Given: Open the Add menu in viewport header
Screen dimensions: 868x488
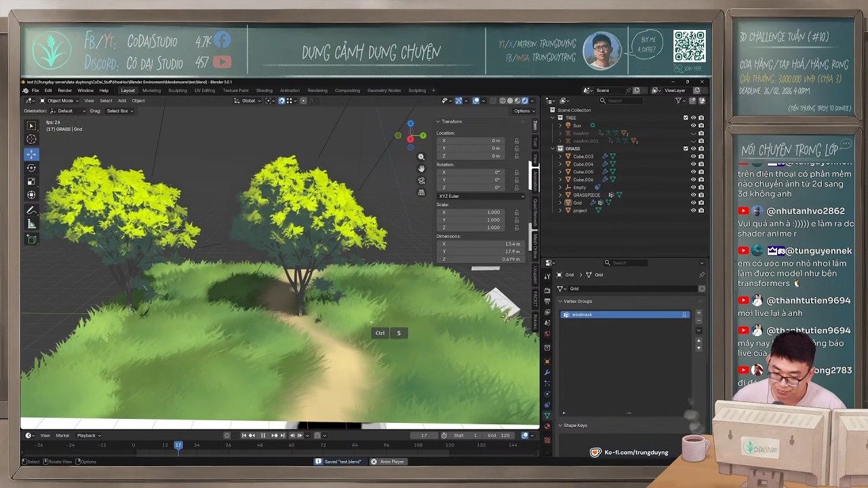Looking at the screenshot, I should (122, 100).
